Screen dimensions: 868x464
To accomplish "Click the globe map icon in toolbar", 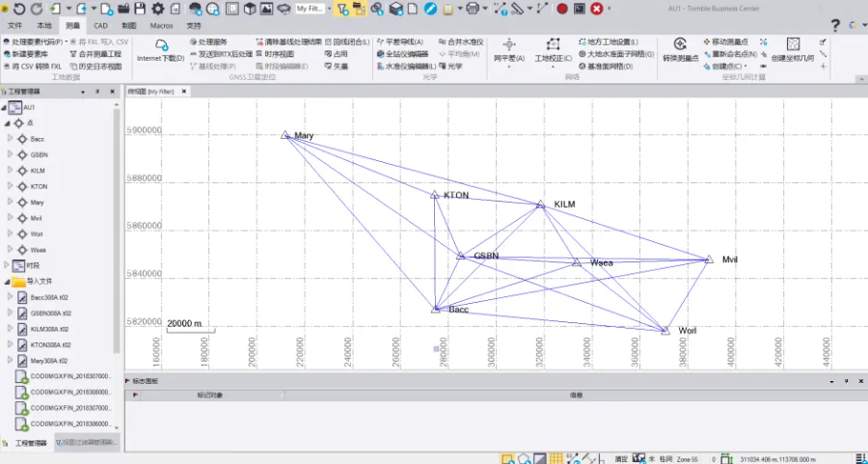I will 213,9.
